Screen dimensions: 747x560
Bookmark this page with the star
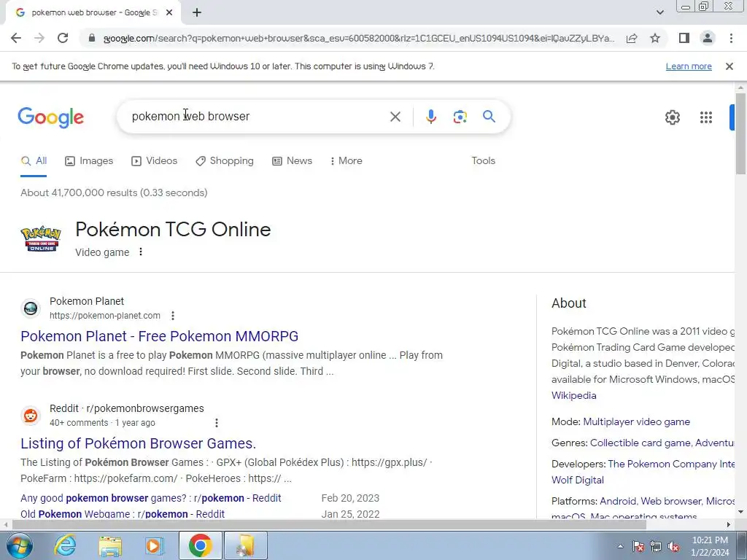[655, 38]
